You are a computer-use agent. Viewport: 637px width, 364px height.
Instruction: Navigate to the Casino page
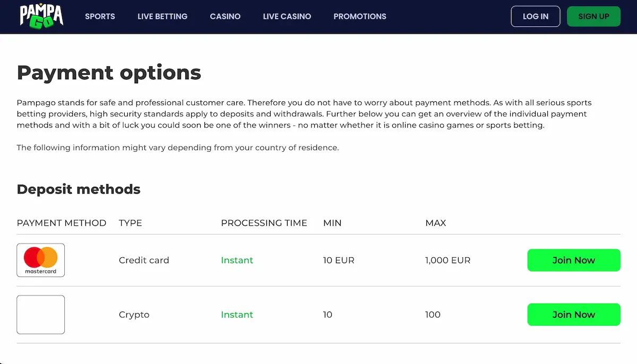[225, 16]
